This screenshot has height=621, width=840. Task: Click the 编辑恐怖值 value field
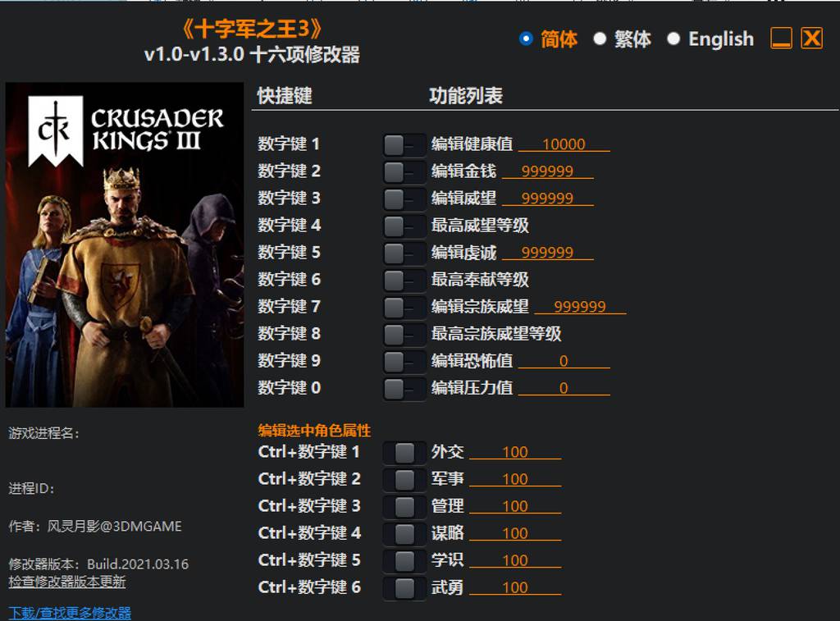pyautogui.click(x=564, y=361)
